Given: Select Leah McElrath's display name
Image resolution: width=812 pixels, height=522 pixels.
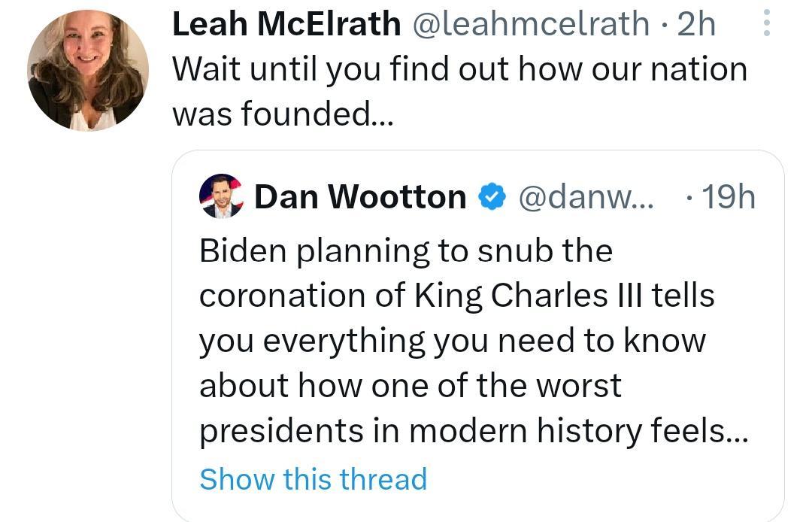Looking at the screenshot, I should [x=286, y=23].
